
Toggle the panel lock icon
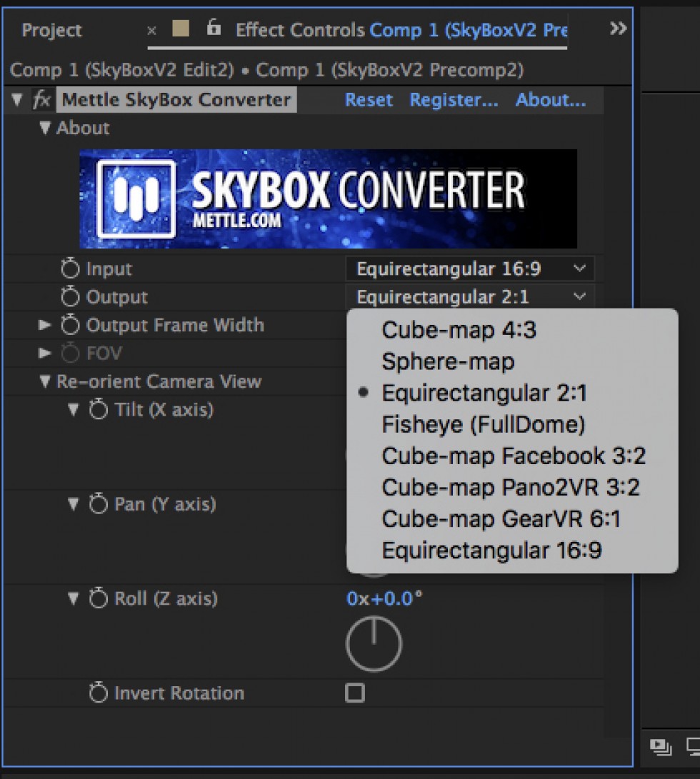click(213, 29)
